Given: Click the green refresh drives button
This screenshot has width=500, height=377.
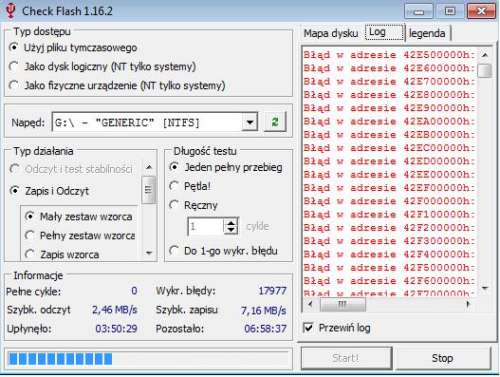Looking at the screenshot, I should coord(275,122).
